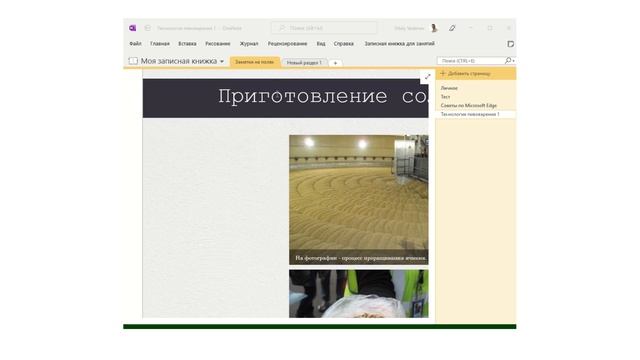Click the pen mode icon in title bar
Image resolution: width=640 pixels, height=360 pixels.
click(x=452, y=28)
